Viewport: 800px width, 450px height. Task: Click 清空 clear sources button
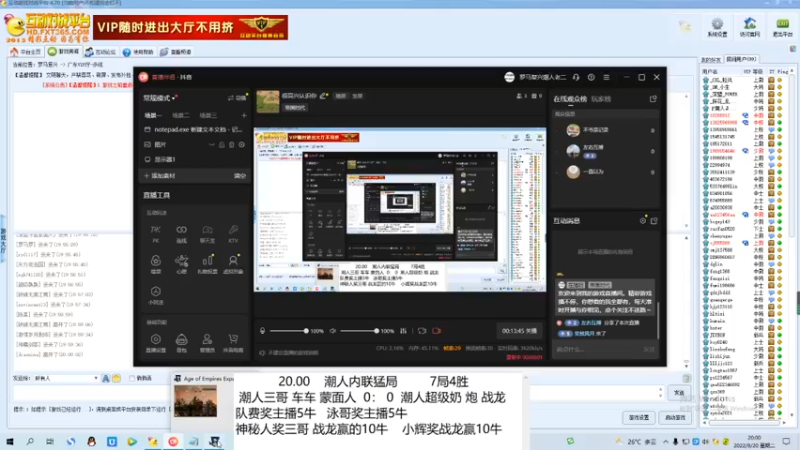click(240, 176)
